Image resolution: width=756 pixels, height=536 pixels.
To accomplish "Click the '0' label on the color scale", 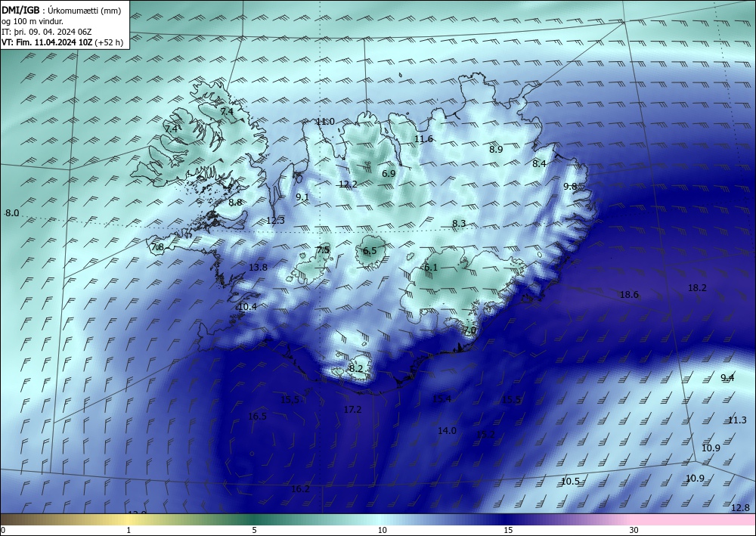I will [x=3, y=530].
